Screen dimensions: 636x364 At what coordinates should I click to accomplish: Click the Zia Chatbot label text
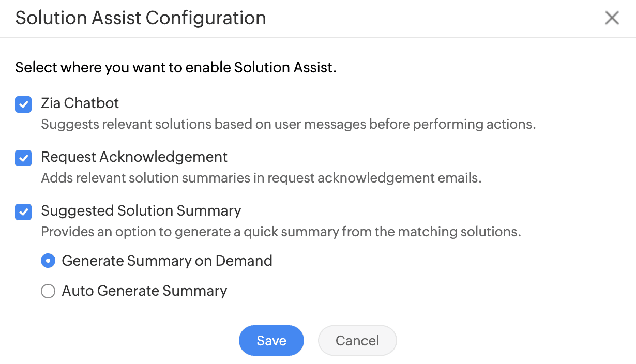[80, 103]
